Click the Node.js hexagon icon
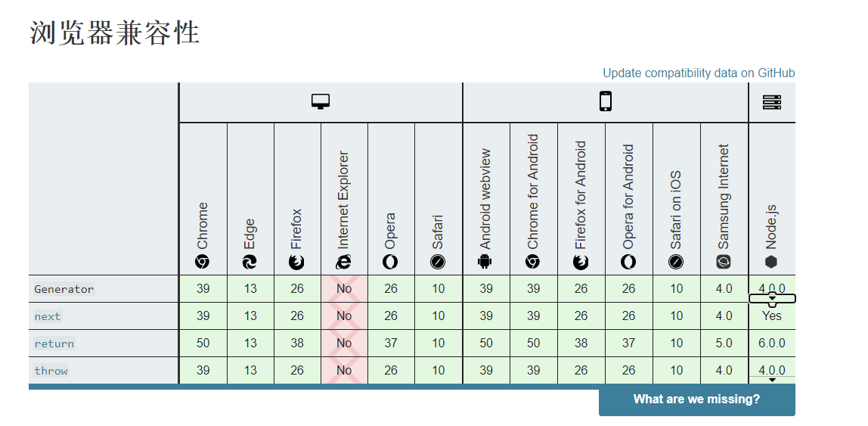The height and width of the screenshot is (426, 868). [771, 262]
